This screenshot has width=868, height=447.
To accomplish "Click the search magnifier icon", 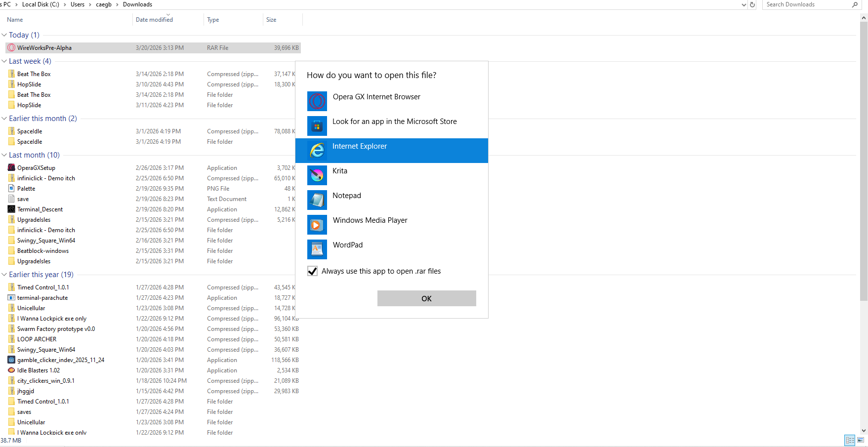I will [855, 4].
